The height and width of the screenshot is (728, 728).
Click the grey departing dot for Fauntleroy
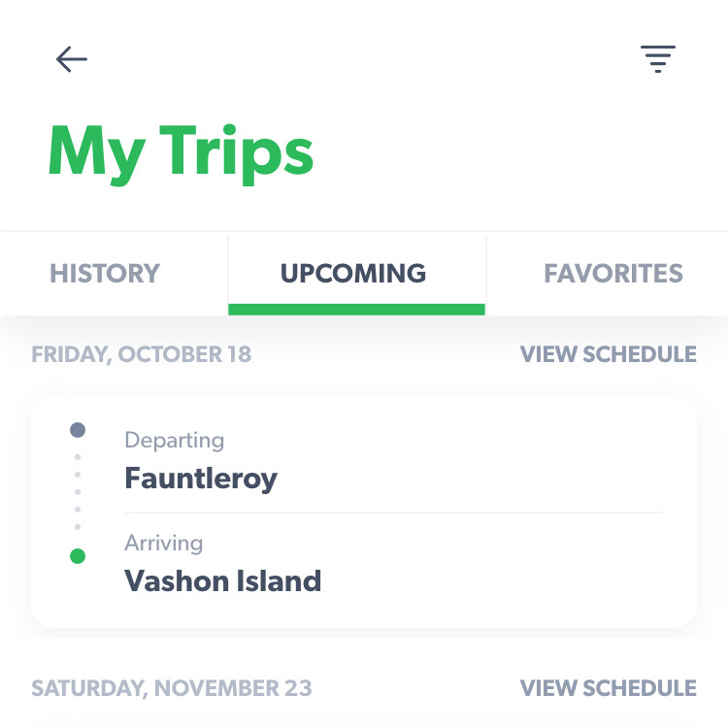[78, 430]
